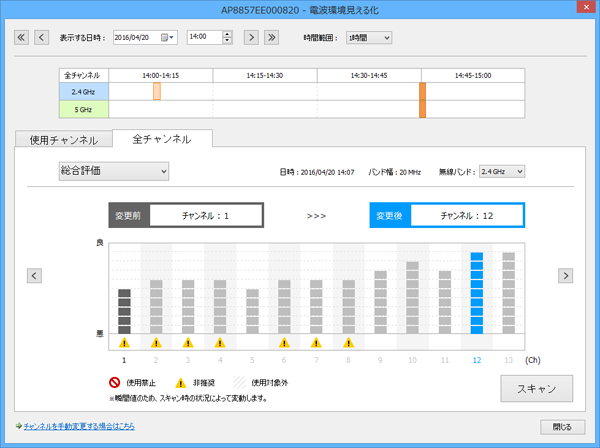
Task: Open the 総合評価 evaluation dropdown
Action: (113, 171)
